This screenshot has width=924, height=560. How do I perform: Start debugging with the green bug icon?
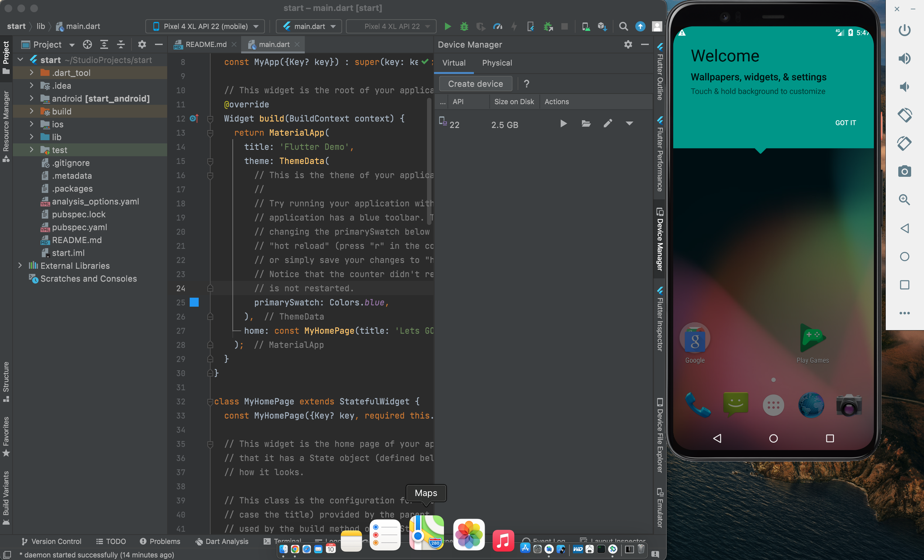[x=464, y=26]
